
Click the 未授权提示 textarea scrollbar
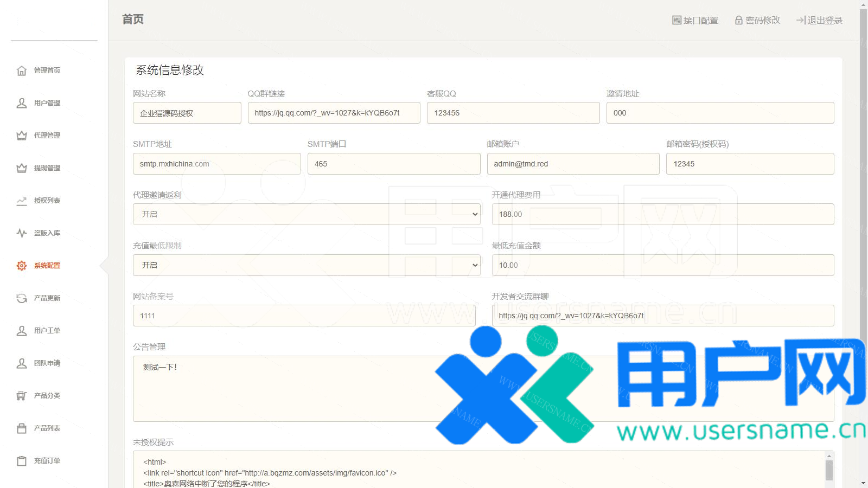[829, 470]
